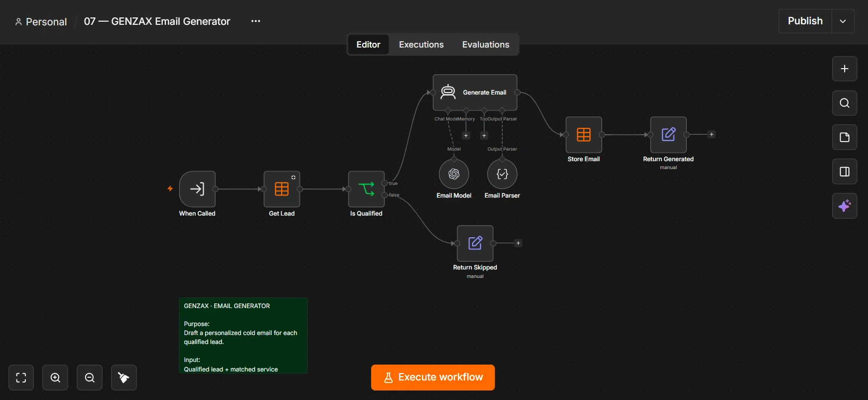
Task: Fit the workflow to view
Action: (x=21, y=377)
